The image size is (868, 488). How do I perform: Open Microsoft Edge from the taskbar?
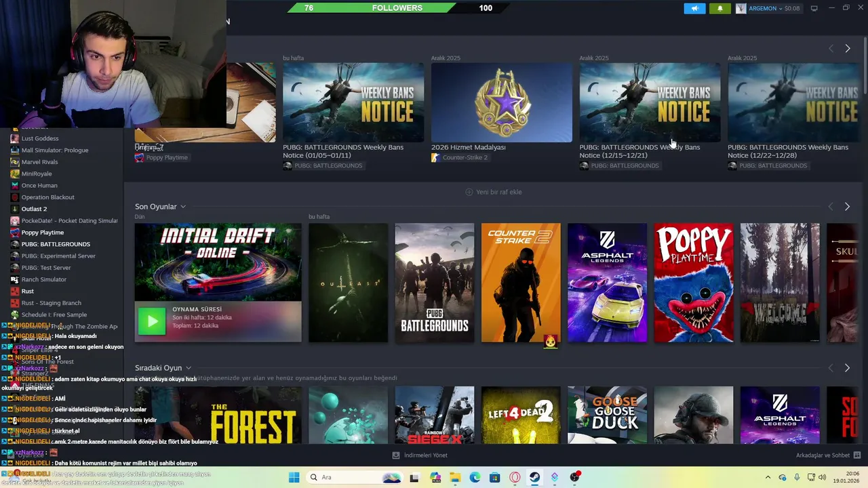pos(475,477)
